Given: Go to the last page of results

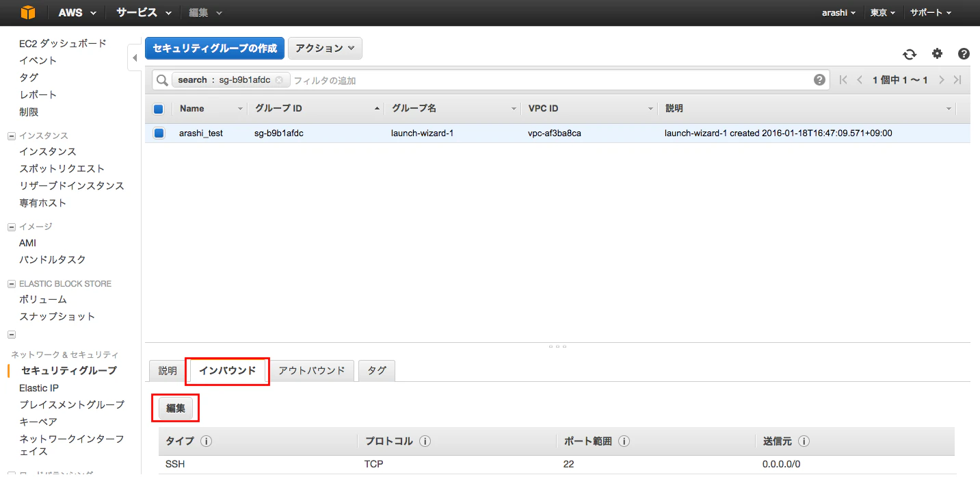Looking at the screenshot, I should (x=957, y=80).
